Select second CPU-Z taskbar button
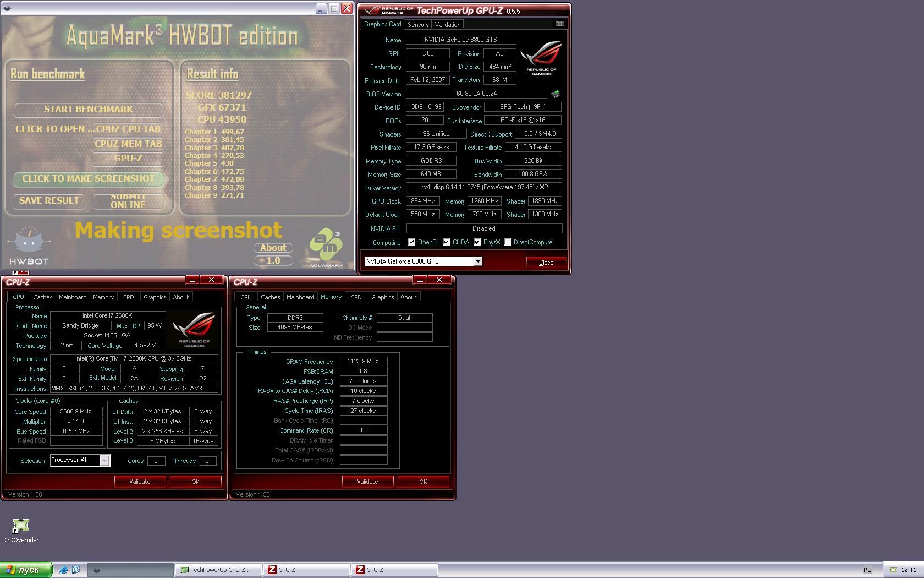 click(394, 570)
